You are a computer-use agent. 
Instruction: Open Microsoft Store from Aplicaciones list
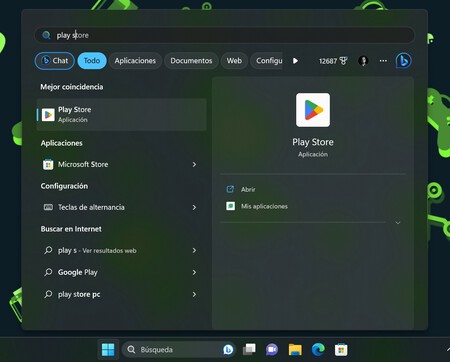coord(121,164)
